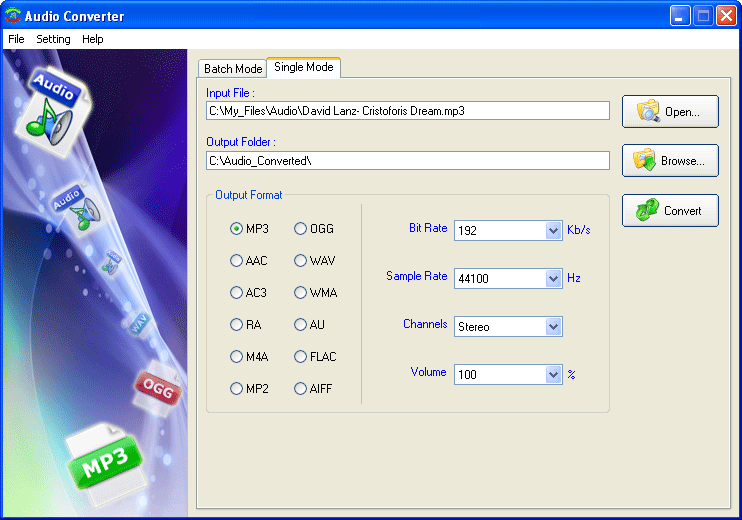Expand the Sample Rate dropdown arrow
The width and height of the screenshot is (742, 520).
pyautogui.click(x=553, y=278)
